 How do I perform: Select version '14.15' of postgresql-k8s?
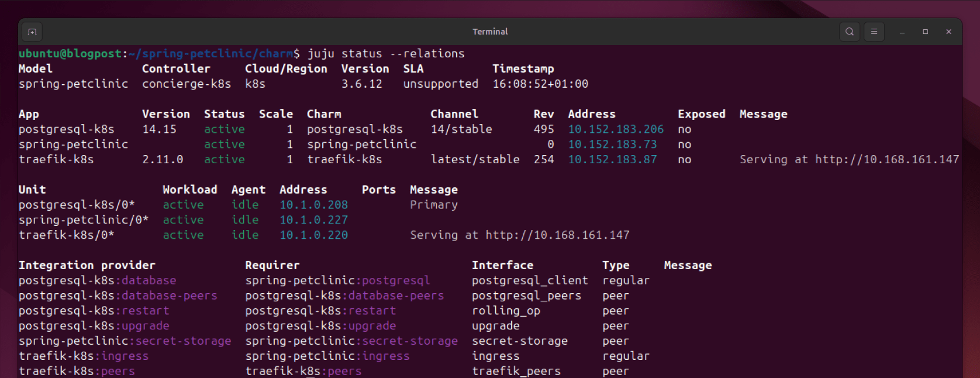click(x=159, y=129)
